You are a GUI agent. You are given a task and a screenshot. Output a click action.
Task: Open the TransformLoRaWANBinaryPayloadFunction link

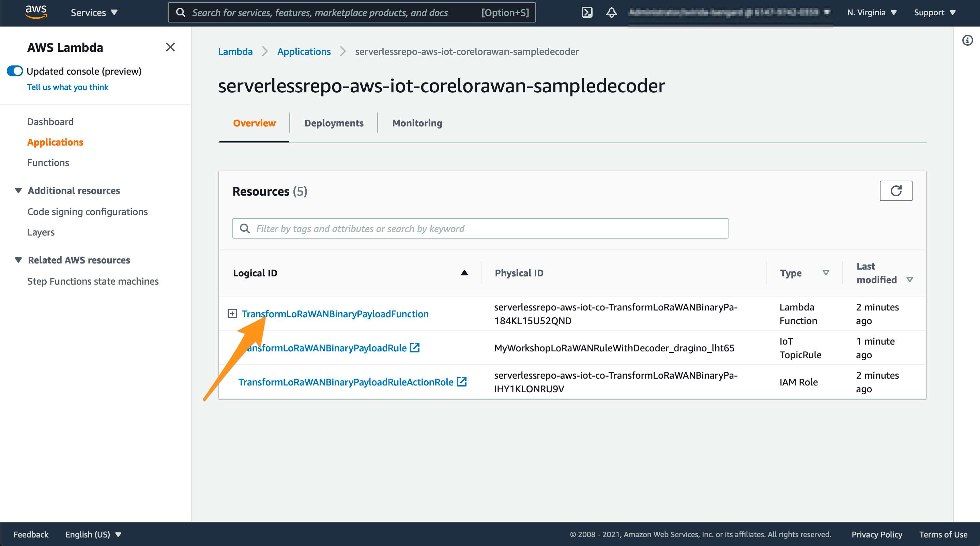tap(335, 314)
